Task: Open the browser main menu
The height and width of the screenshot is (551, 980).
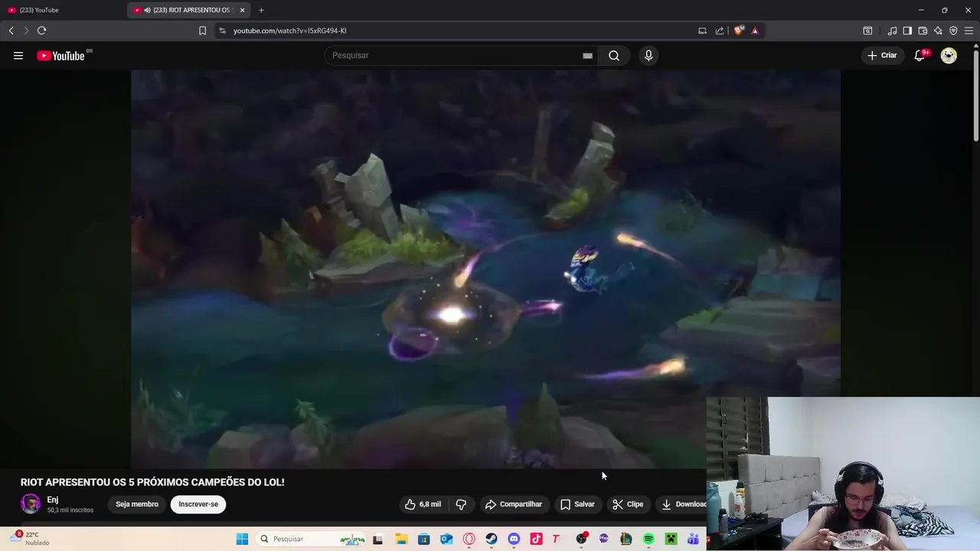Action: point(969,31)
